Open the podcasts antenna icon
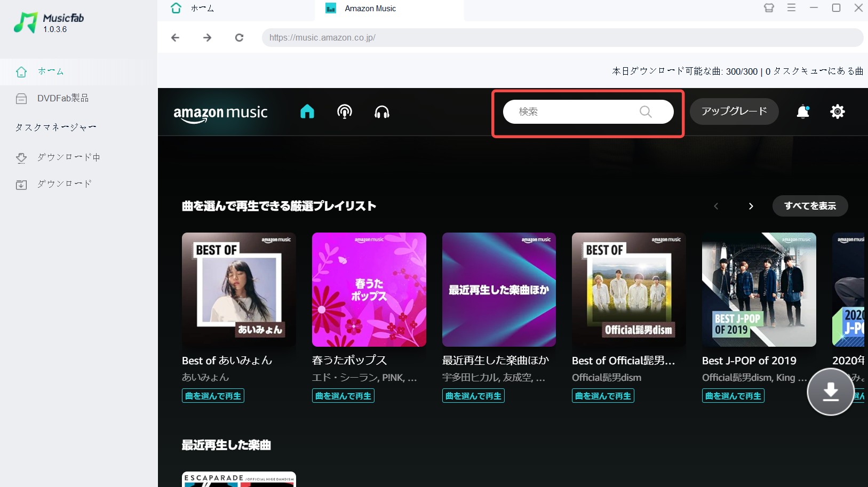The height and width of the screenshot is (487, 868). [345, 111]
